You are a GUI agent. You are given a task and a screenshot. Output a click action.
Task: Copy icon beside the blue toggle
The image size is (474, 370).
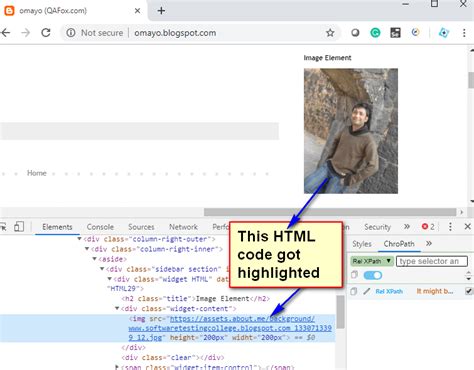coord(354,275)
